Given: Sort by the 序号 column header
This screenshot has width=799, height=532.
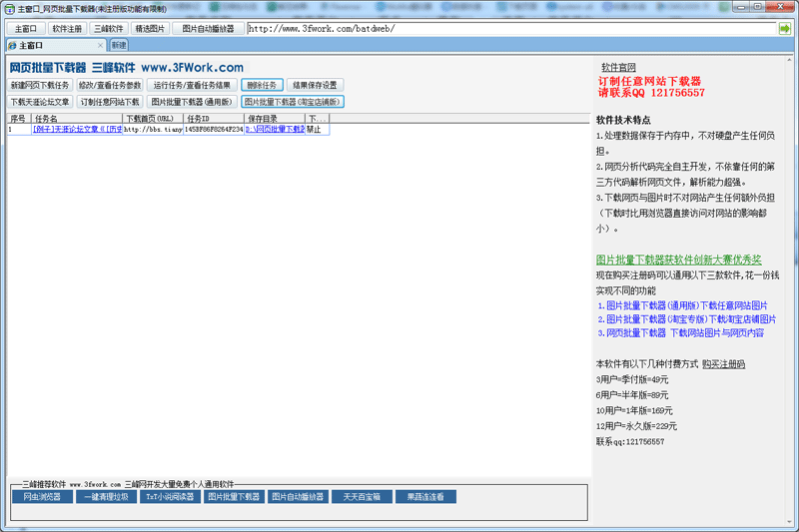Looking at the screenshot, I should point(19,119).
